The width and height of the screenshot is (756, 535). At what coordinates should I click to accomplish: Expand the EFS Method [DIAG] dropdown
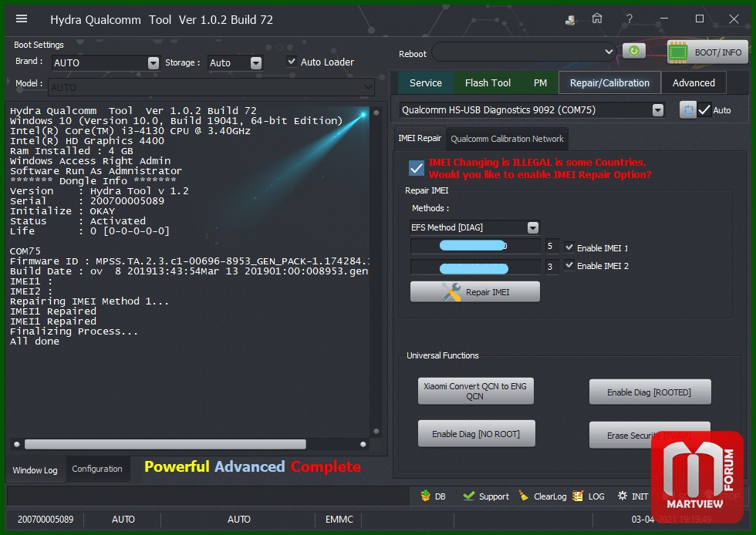tap(533, 227)
